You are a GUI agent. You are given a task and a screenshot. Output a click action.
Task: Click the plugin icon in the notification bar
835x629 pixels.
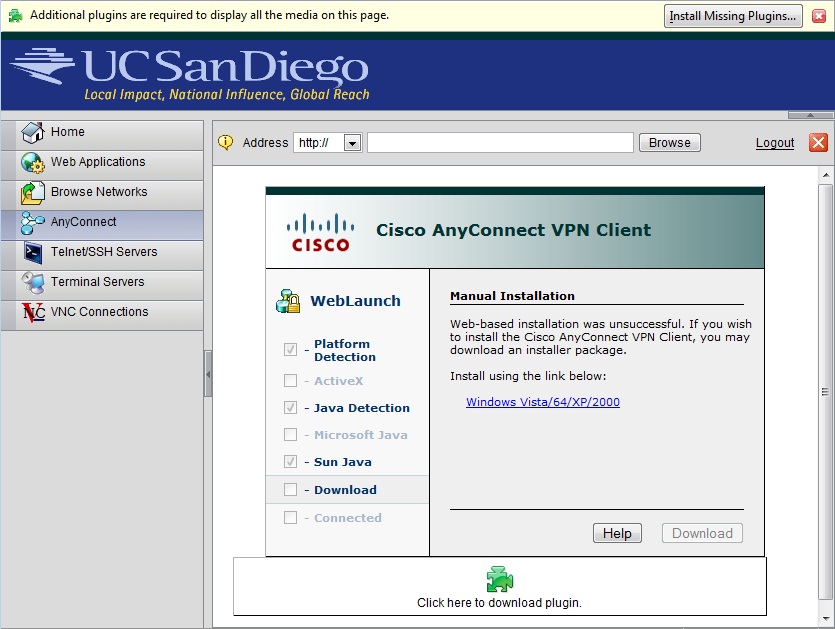pos(15,15)
